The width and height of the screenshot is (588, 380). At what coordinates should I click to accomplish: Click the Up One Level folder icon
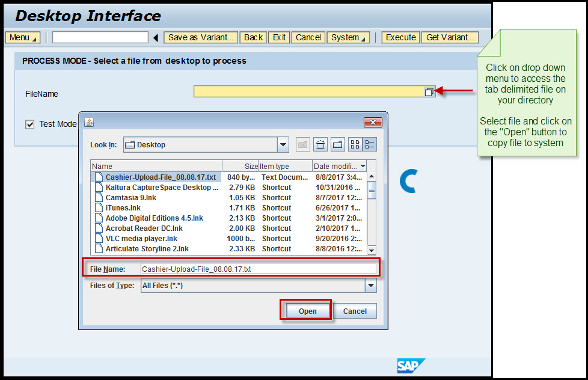tap(303, 144)
